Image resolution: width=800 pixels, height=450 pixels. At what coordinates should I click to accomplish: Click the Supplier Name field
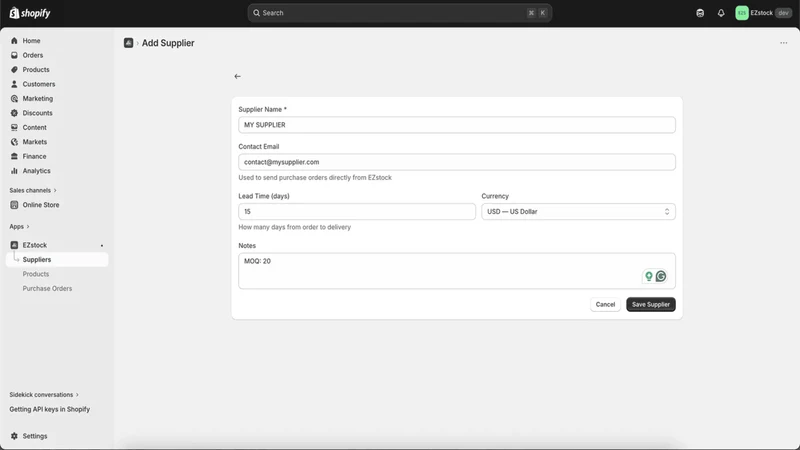tap(457, 125)
